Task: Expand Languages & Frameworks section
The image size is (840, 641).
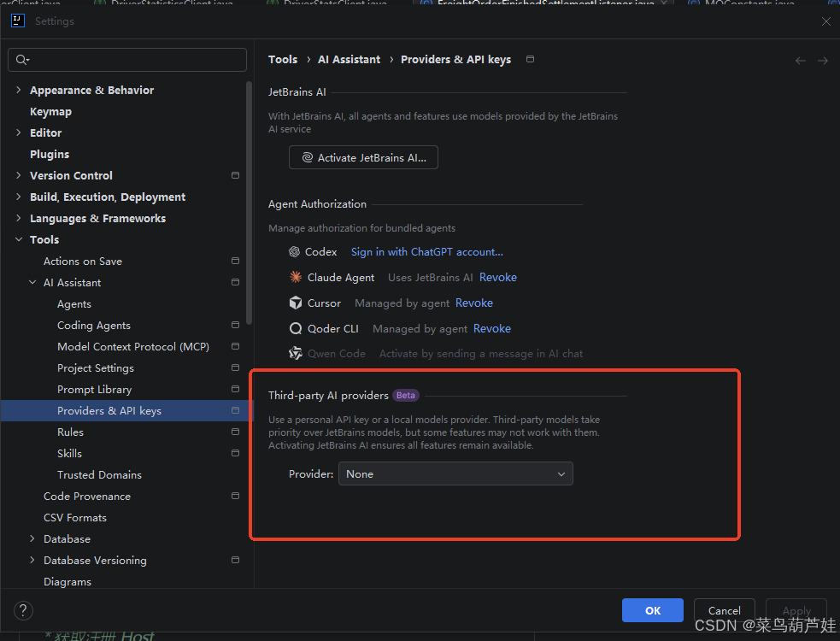Action: 19,218
